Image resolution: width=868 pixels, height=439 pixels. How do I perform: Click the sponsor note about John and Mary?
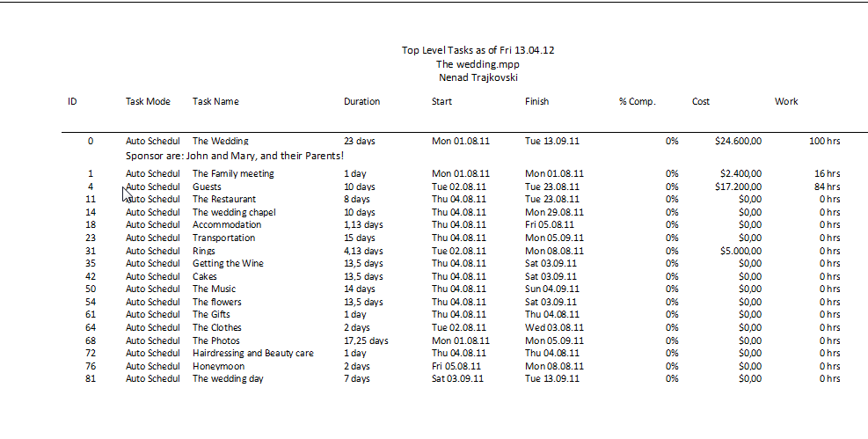click(235, 156)
